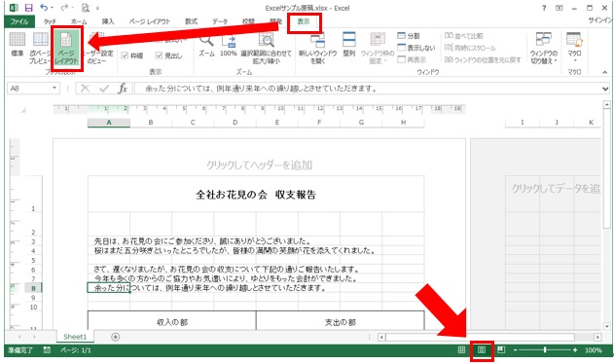This screenshot has height=364, width=614.
Task: Open Print Preview from Quick Access Toolbar
Action: click(x=86, y=8)
